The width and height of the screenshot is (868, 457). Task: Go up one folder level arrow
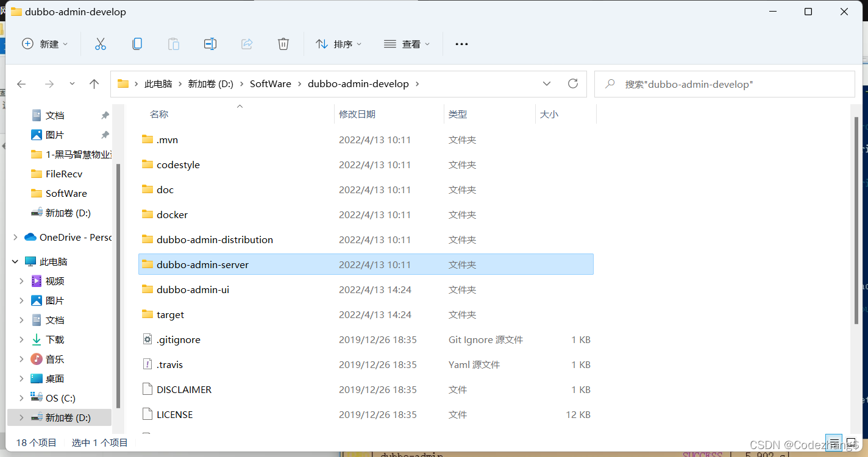tap(94, 84)
